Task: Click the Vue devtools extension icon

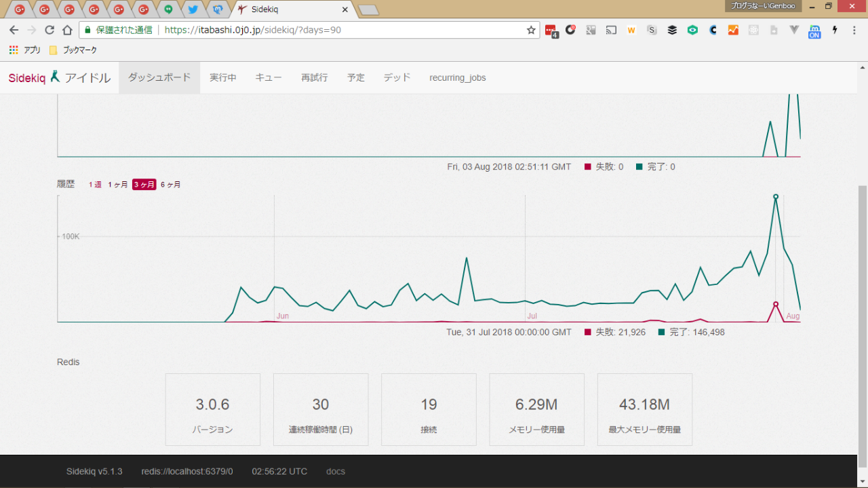Action: click(794, 30)
